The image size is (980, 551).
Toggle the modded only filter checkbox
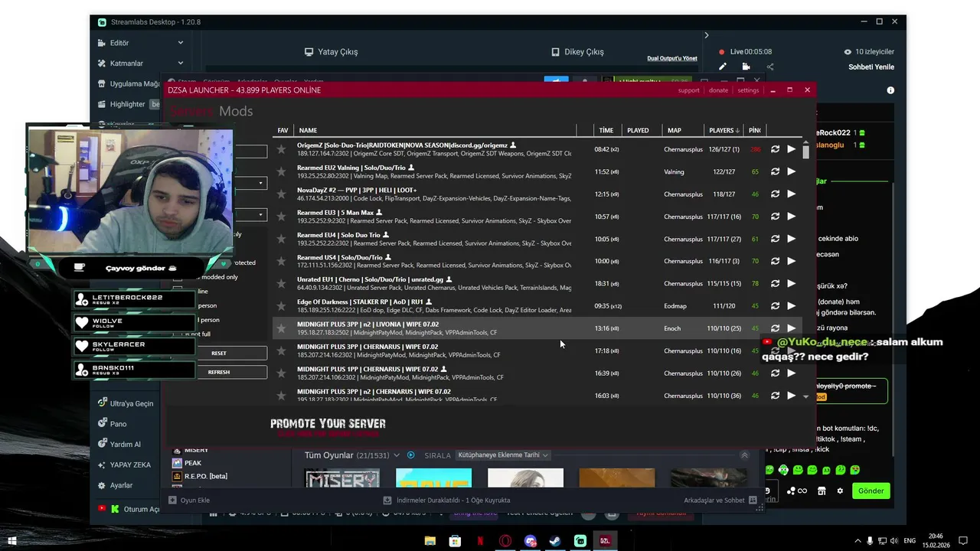tap(178, 277)
